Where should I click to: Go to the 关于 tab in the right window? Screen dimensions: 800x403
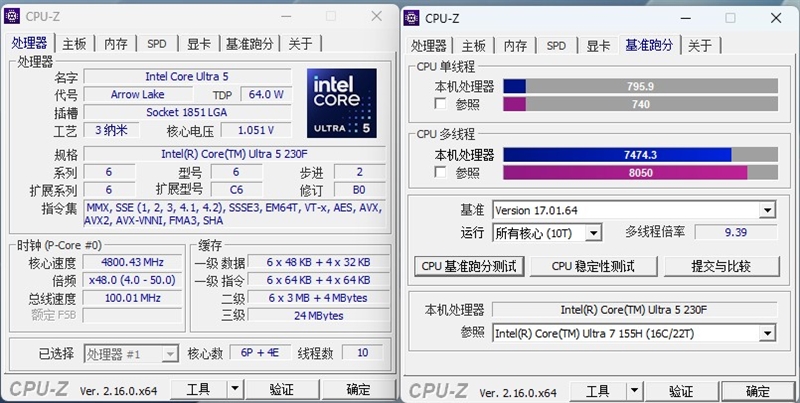700,46
